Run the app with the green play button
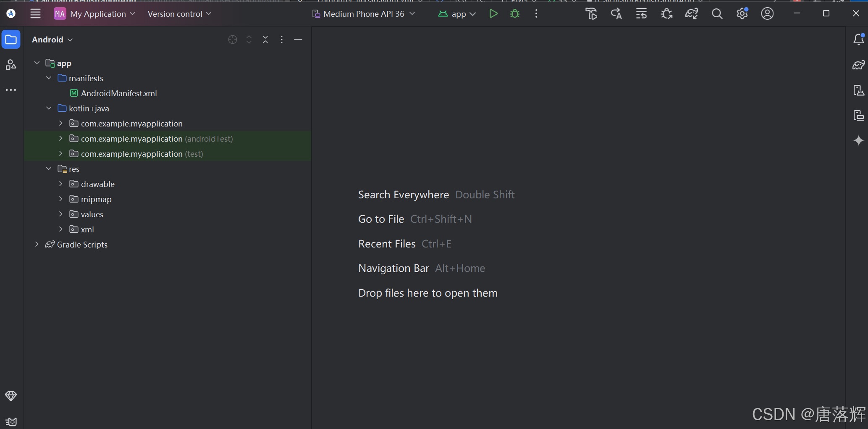868x429 pixels. 493,13
